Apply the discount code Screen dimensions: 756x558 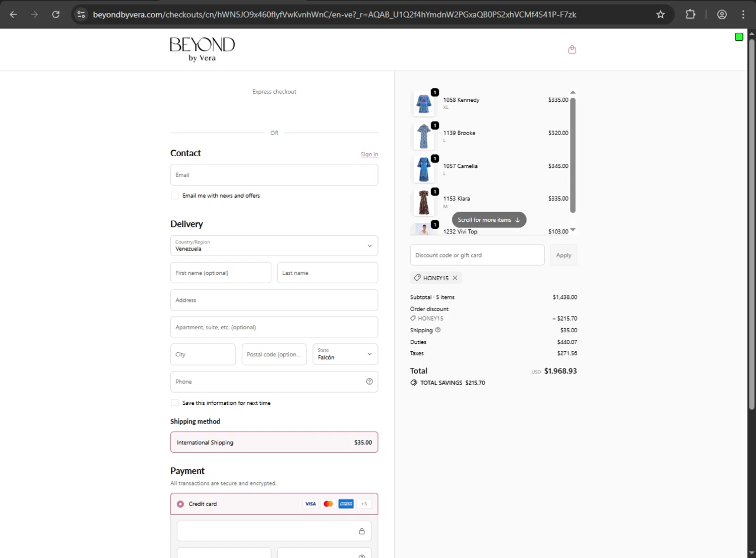(x=563, y=255)
